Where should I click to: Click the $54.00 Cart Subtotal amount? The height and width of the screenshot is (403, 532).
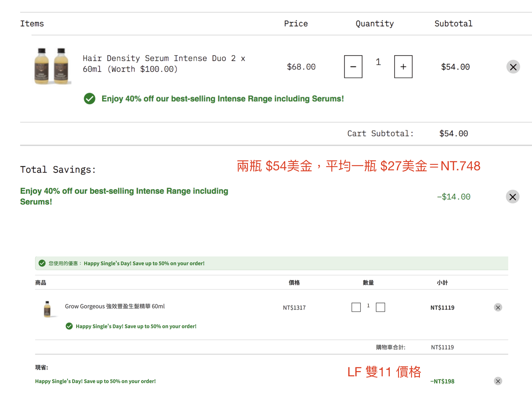(x=453, y=133)
